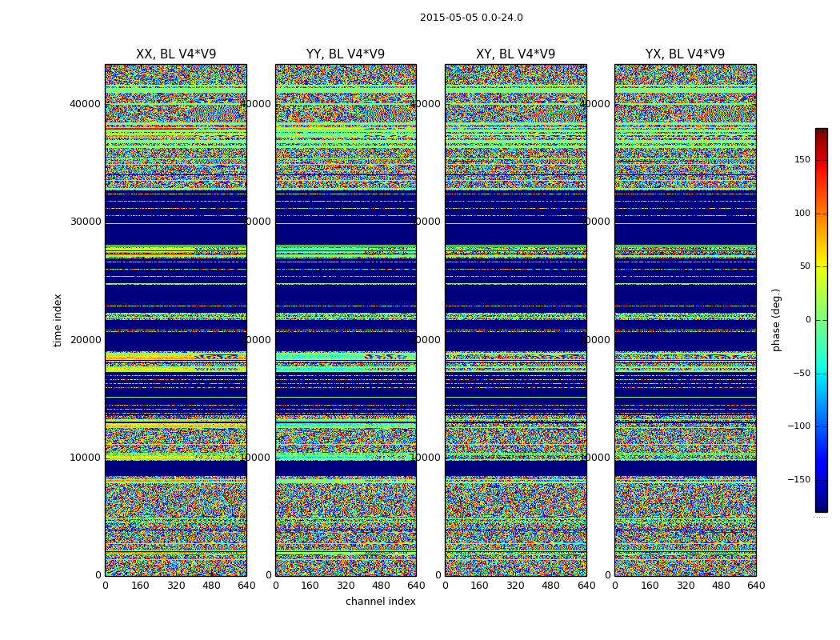Click the 40000 y-tick left of XX panel

point(86,103)
